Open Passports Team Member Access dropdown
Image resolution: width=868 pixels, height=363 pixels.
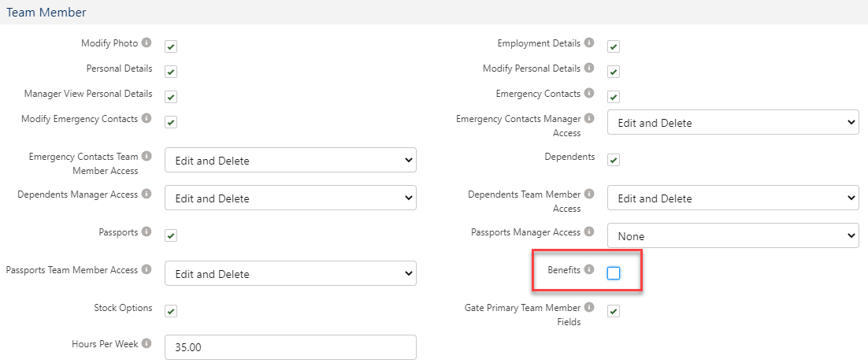coord(290,274)
